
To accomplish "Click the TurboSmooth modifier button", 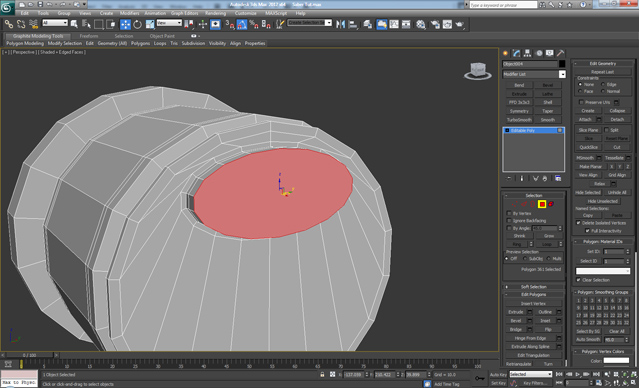I will [x=519, y=120].
